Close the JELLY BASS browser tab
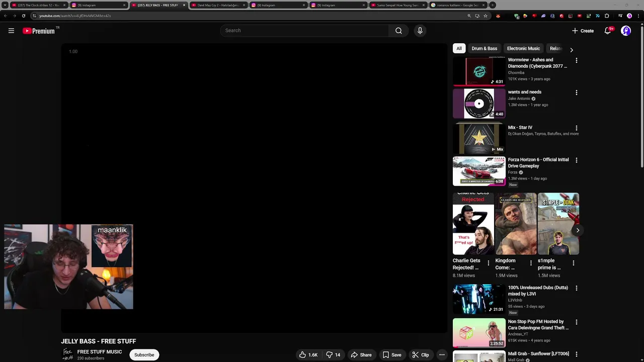 [x=184, y=5]
